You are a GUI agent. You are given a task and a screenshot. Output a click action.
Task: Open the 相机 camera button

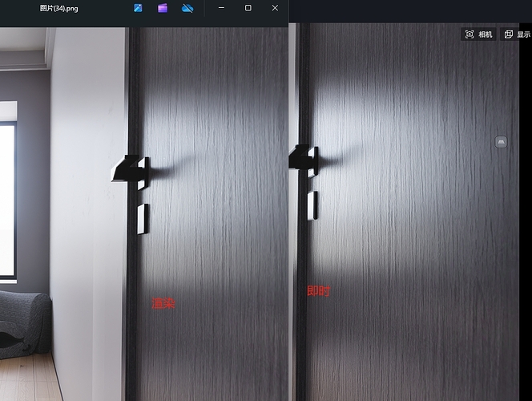(478, 34)
